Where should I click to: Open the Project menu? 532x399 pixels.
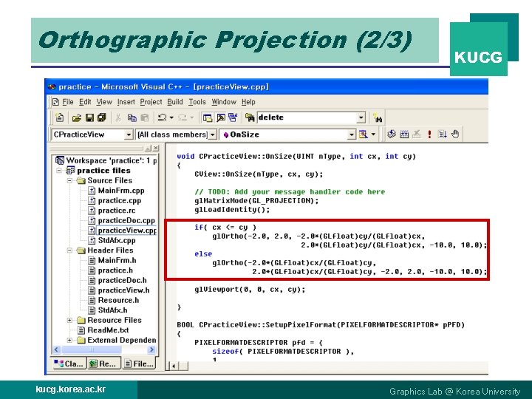coord(151,102)
